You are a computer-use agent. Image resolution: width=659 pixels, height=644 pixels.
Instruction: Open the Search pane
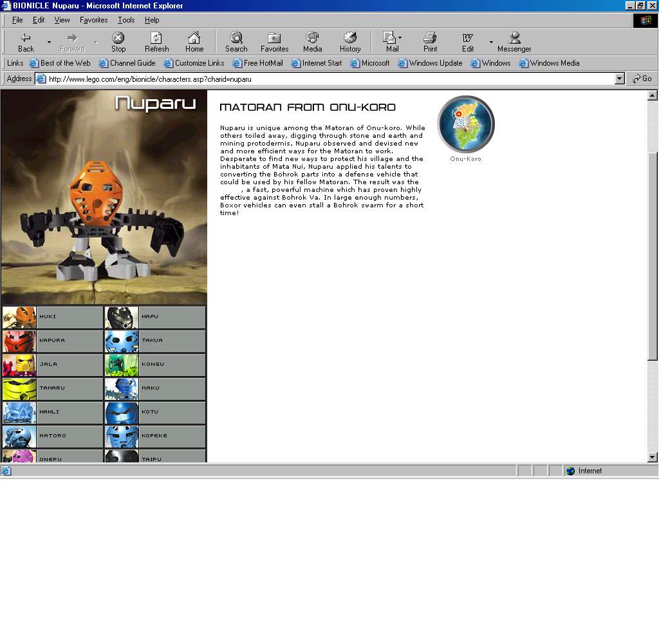point(236,42)
